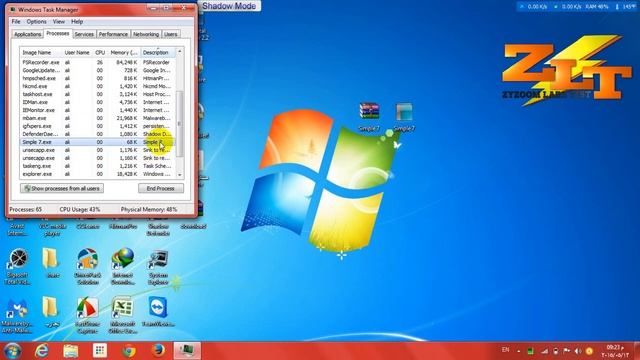
Task: Switch to the Networking tab
Action: tap(146, 34)
